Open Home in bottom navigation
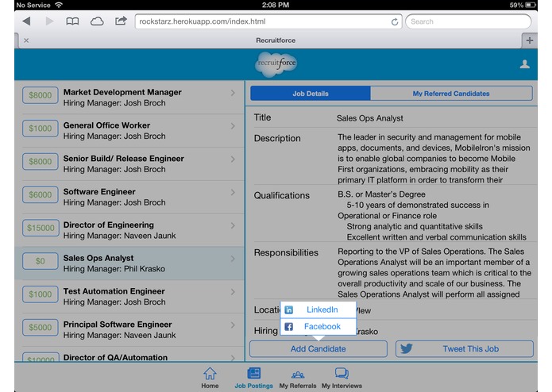 tap(210, 378)
